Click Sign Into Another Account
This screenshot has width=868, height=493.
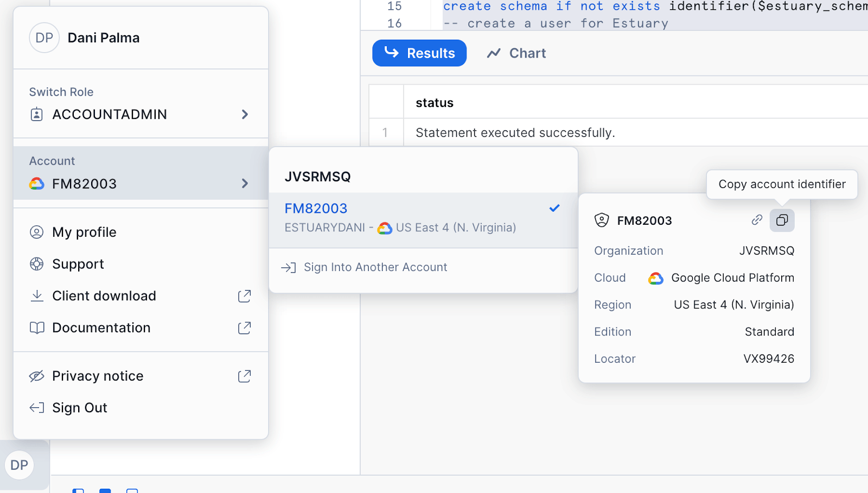tap(423, 267)
